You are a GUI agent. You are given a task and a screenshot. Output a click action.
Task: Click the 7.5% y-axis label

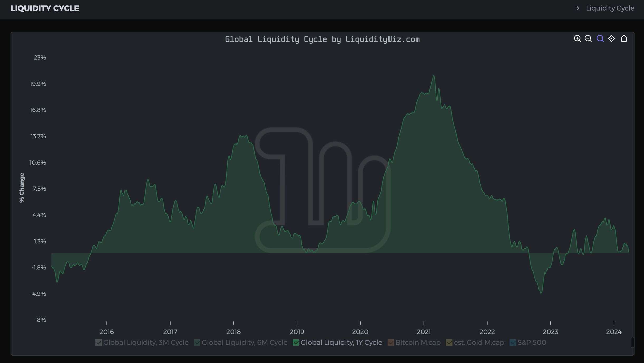click(x=39, y=189)
